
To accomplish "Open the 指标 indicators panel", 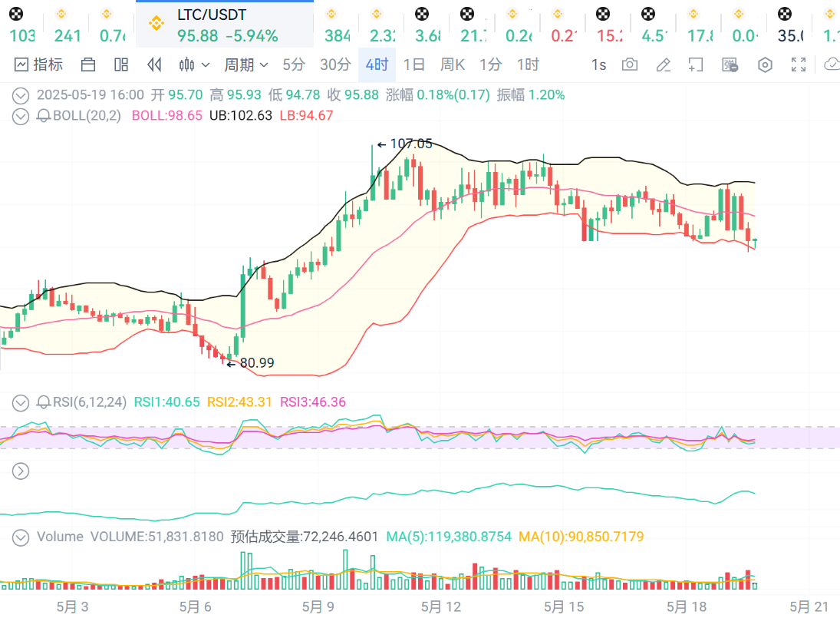I will [x=38, y=64].
